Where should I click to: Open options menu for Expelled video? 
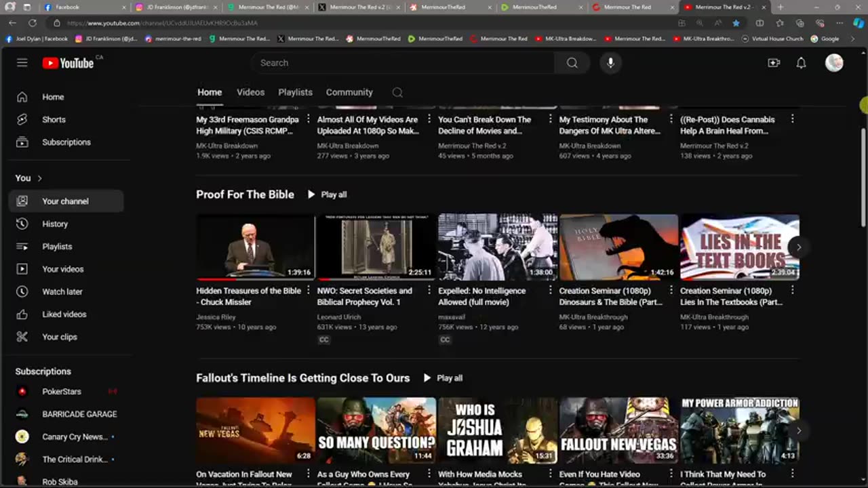[550, 291]
